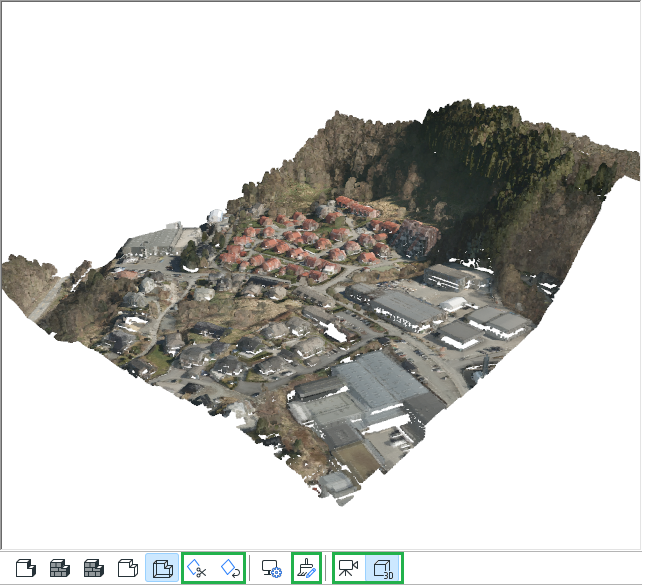
Task: Click the rotate cut plane icon
Action: point(231,569)
